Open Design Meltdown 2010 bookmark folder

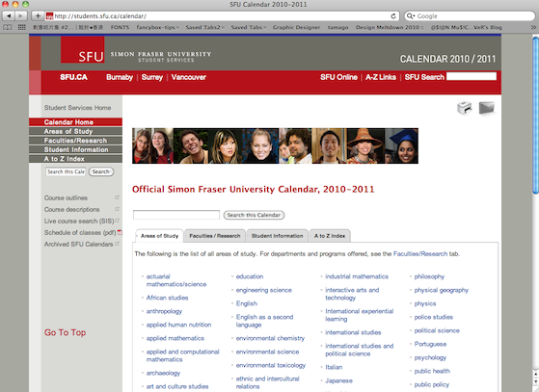(390, 28)
